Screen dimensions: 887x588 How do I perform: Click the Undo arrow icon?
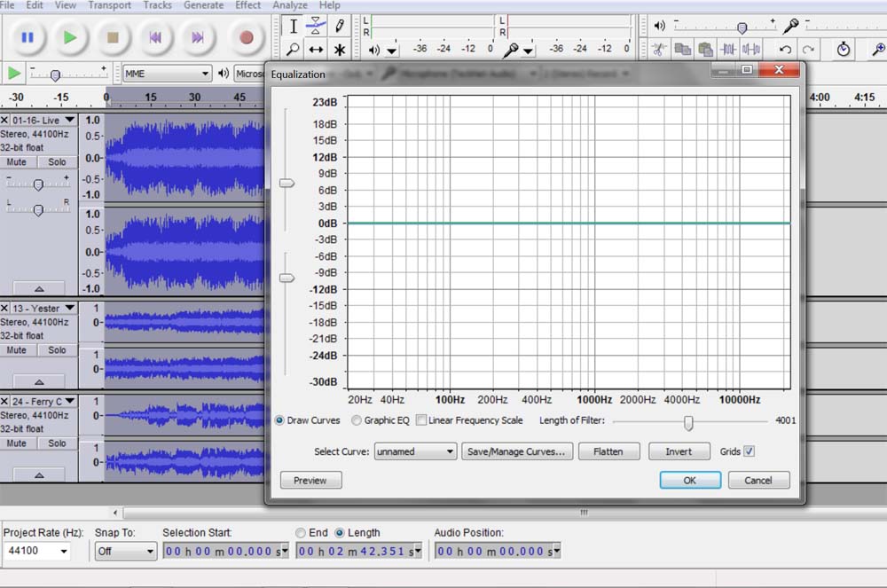click(x=785, y=50)
